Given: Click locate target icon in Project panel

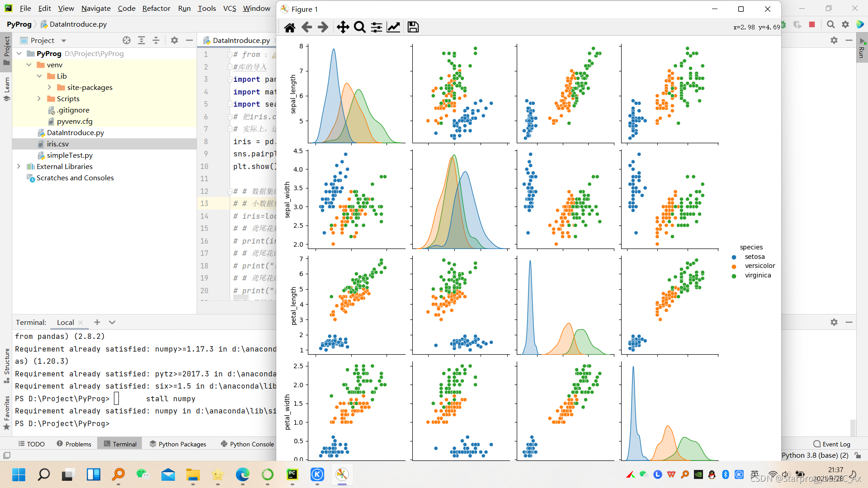Looking at the screenshot, I should [x=127, y=40].
